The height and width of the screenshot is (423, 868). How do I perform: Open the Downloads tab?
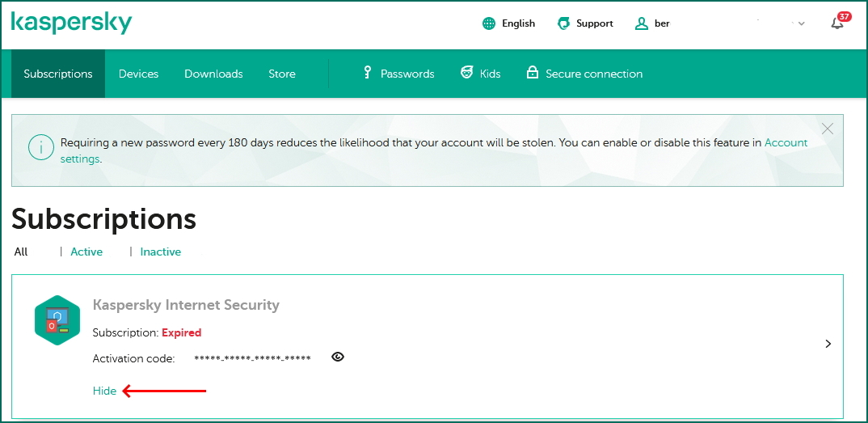213,74
